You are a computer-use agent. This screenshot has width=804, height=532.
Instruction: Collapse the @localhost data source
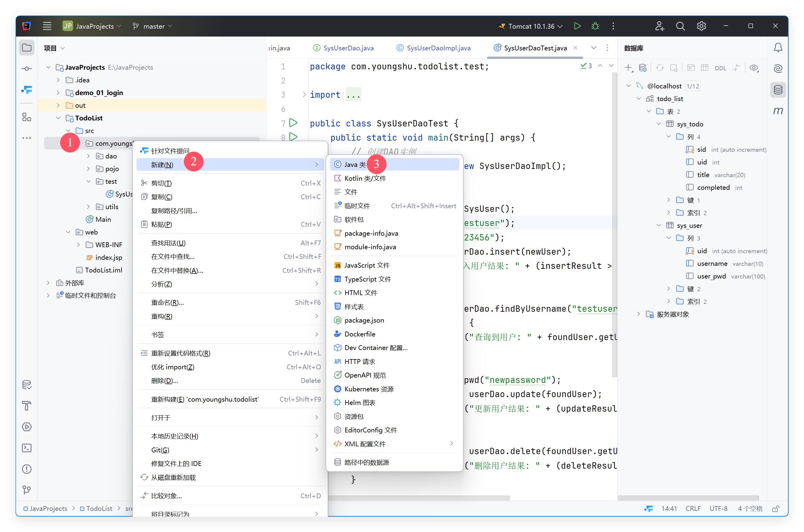(x=628, y=86)
